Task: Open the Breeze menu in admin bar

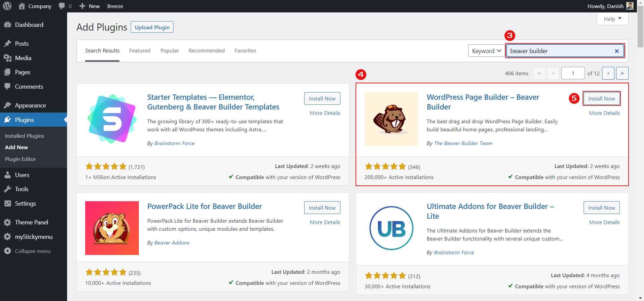Action: [115, 6]
